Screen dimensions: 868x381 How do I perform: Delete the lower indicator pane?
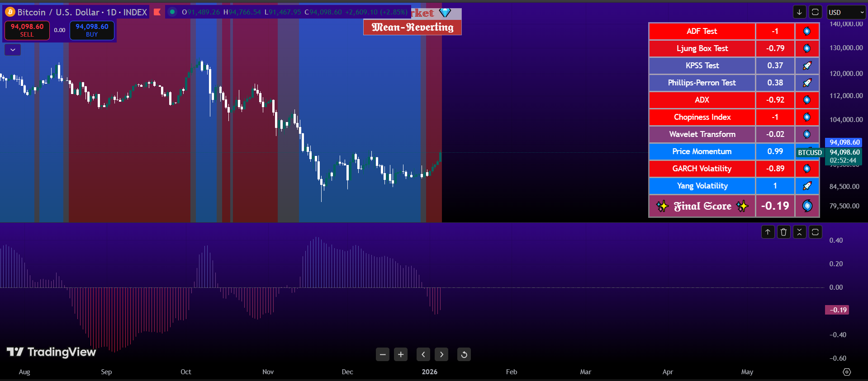pos(783,232)
